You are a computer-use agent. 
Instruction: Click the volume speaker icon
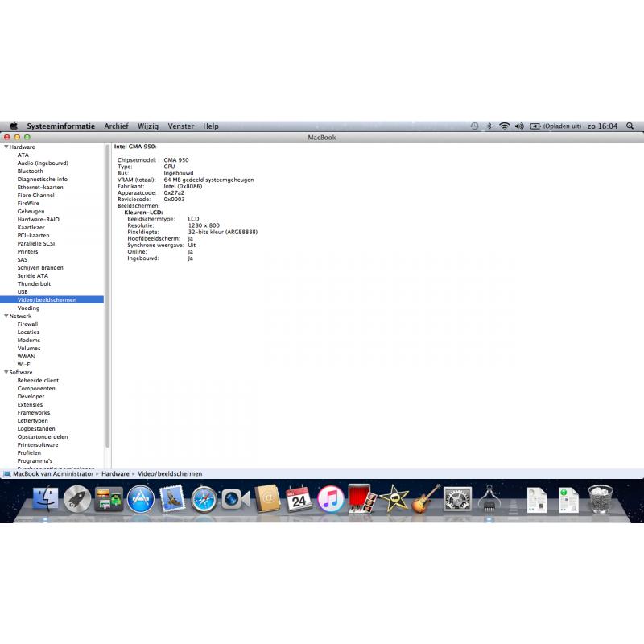tap(519, 126)
